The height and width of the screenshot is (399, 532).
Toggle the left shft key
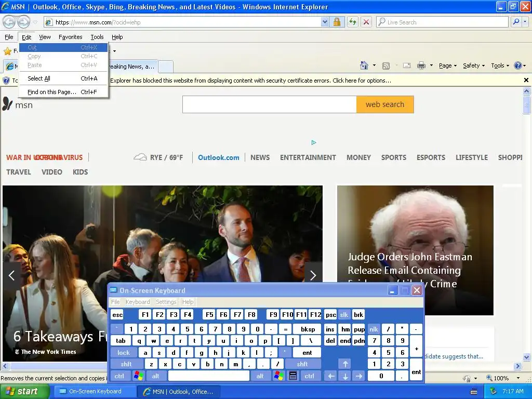126,364
